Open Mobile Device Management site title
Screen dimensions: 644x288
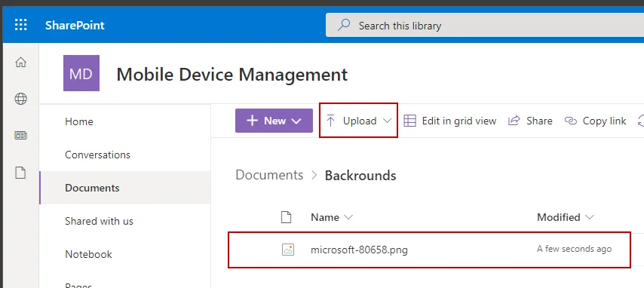pyautogui.click(x=232, y=75)
